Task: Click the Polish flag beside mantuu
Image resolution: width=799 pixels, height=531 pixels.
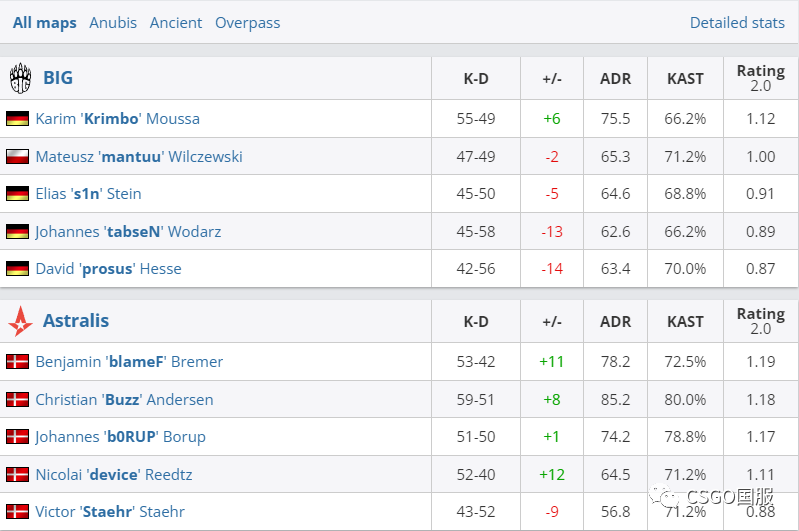Action: 17,156
